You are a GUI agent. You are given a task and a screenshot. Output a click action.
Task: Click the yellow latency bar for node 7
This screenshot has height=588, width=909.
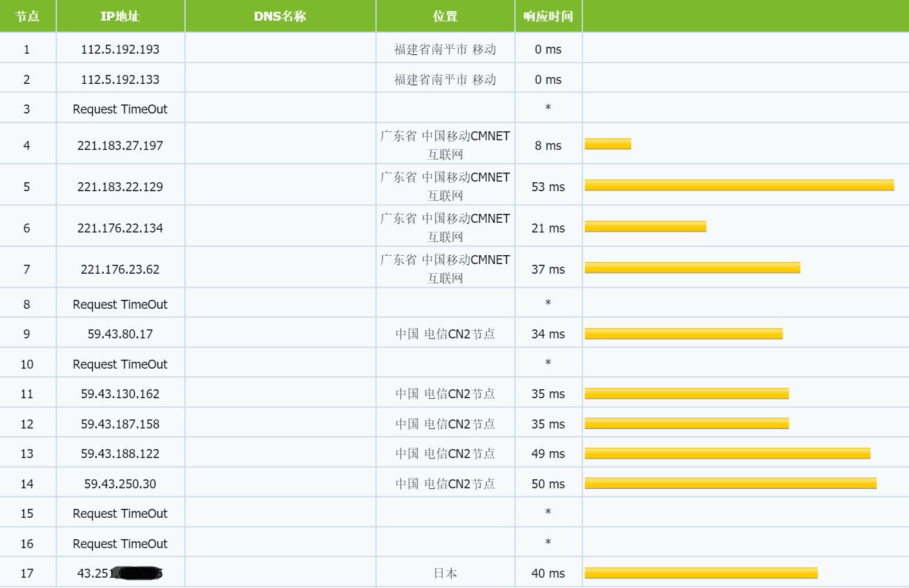click(x=692, y=268)
